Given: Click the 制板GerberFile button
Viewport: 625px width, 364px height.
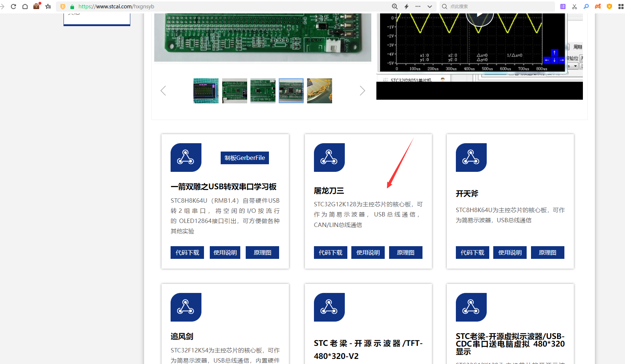Looking at the screenshot, I should 245,158.
